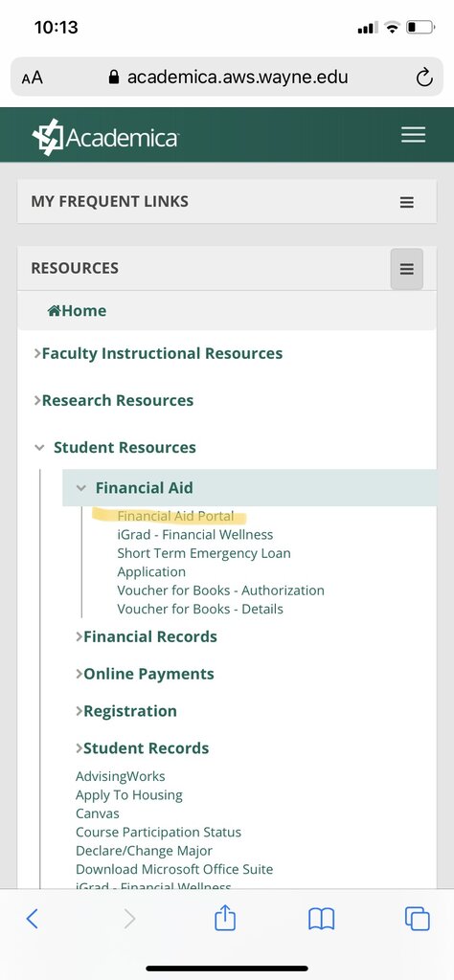Expand Faculty Instructional Resources

(x=158, y=354)
